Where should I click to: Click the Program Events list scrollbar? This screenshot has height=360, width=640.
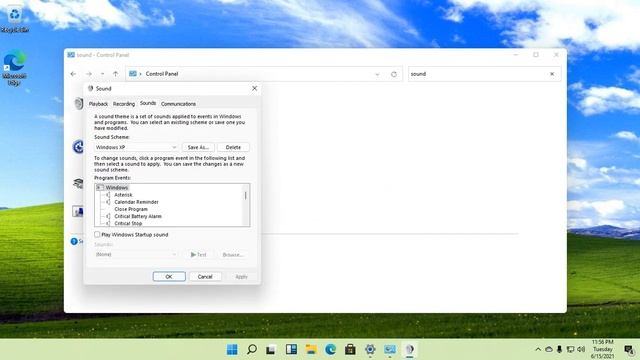246,196
